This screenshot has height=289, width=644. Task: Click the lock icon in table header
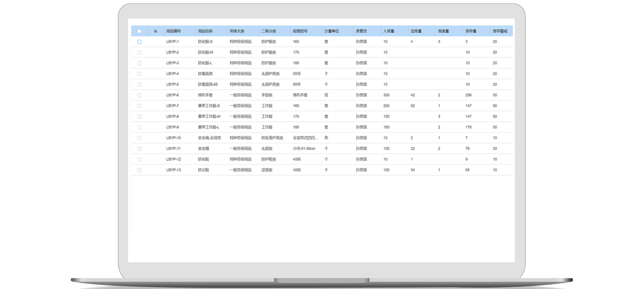pyautogui.click(x=155, y=31)
